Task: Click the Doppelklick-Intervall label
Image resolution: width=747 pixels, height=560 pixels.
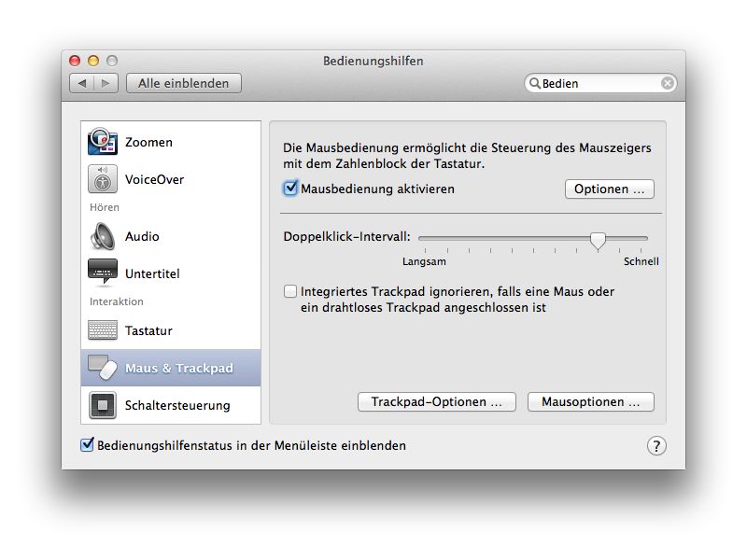Action: pos(346,237)
